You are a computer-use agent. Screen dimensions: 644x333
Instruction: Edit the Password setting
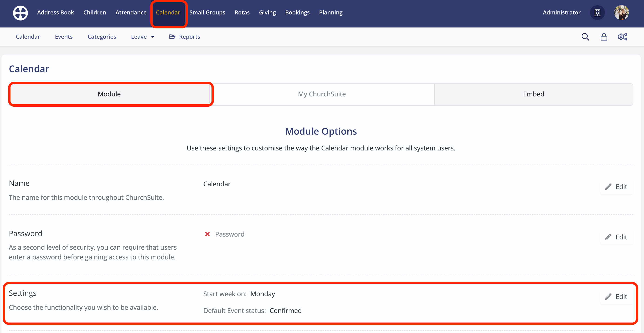pos(616,237)
